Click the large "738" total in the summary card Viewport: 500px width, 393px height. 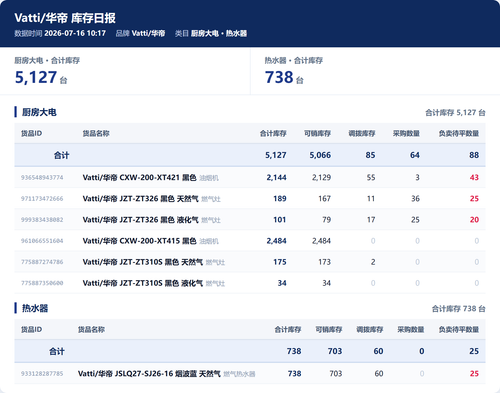point(279,77)
